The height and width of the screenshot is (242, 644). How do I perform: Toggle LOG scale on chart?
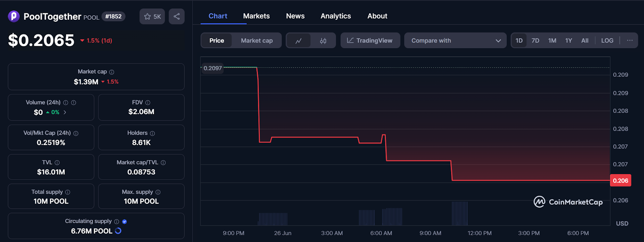point(607,41)
